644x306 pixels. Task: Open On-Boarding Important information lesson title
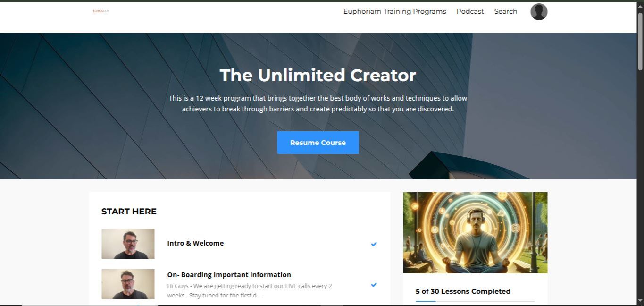(x=229, y=275)
